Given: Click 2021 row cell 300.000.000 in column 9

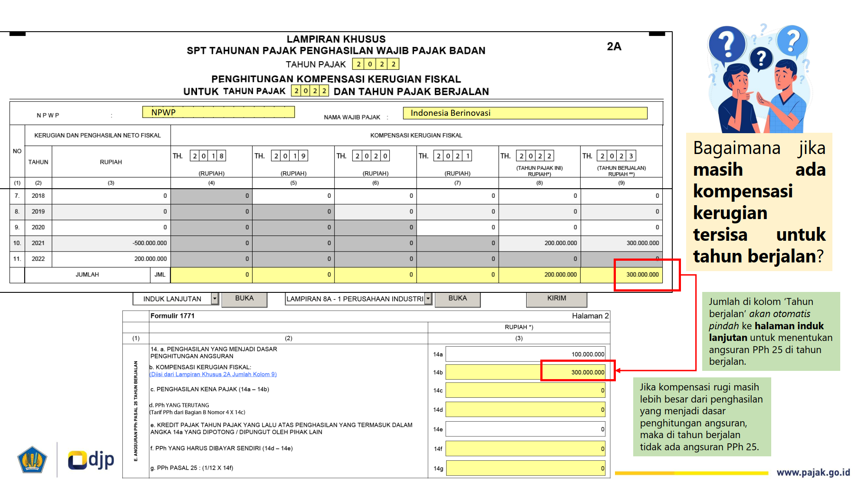Looking at the screenshot, I should pyautogui.click(x=621, y=243).
